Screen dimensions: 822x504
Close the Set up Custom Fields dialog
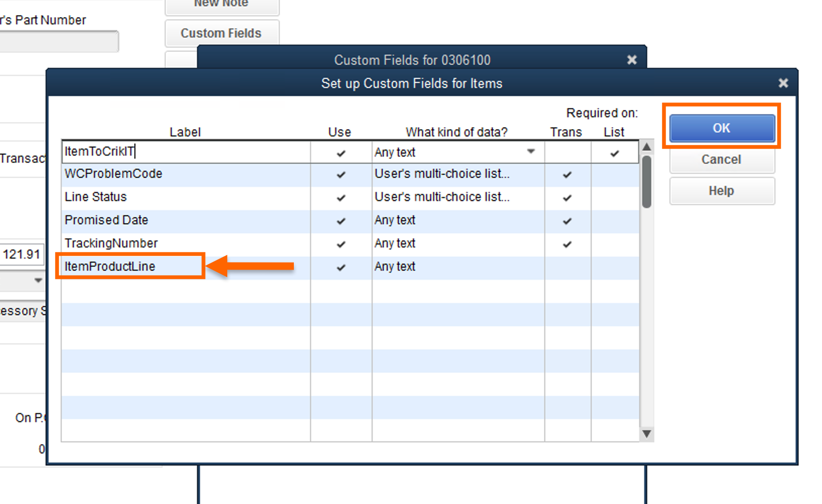[783, 83]
